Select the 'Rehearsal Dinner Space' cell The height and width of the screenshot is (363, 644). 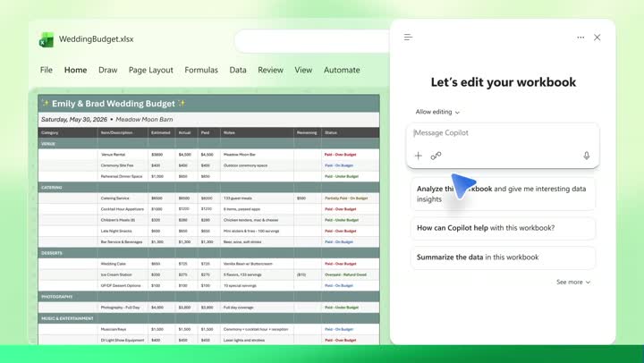123,176
